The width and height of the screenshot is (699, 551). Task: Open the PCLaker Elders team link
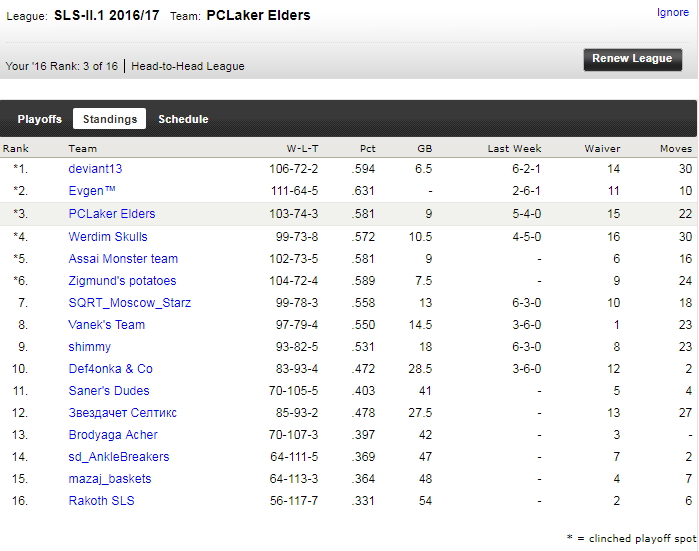112,214
